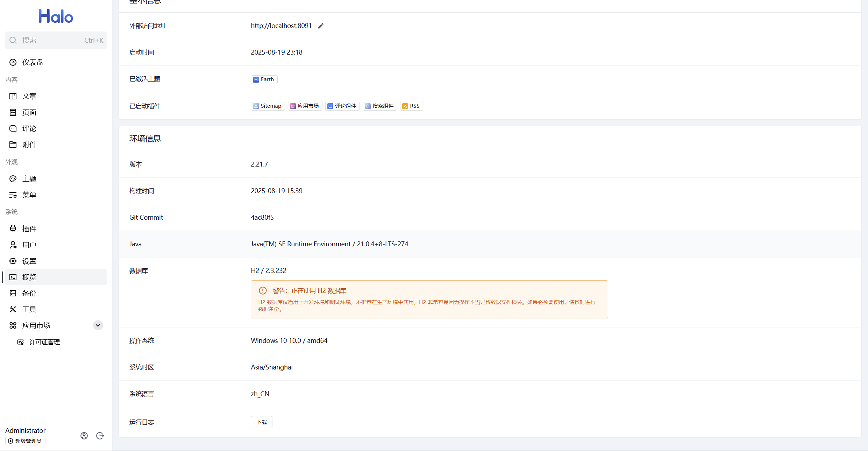Image resolution: width=868 pixels, height=451 pixels.
Task: Open 备份 in the sidebar
Action: coord(29,293)
